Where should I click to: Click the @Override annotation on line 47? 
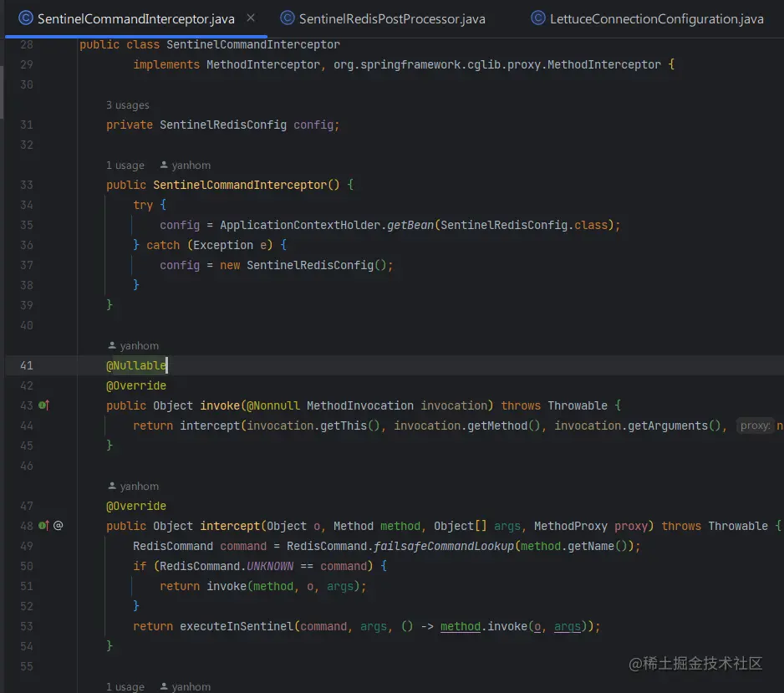tap(136, 506)
